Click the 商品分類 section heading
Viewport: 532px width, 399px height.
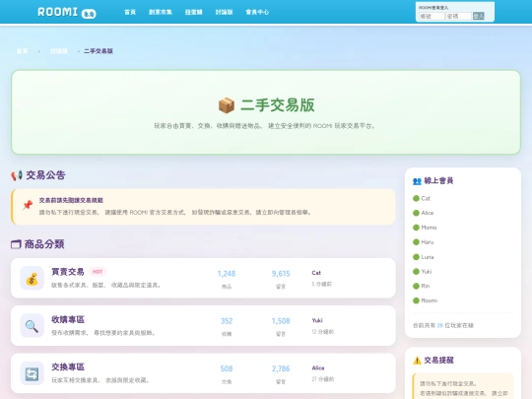44,244
